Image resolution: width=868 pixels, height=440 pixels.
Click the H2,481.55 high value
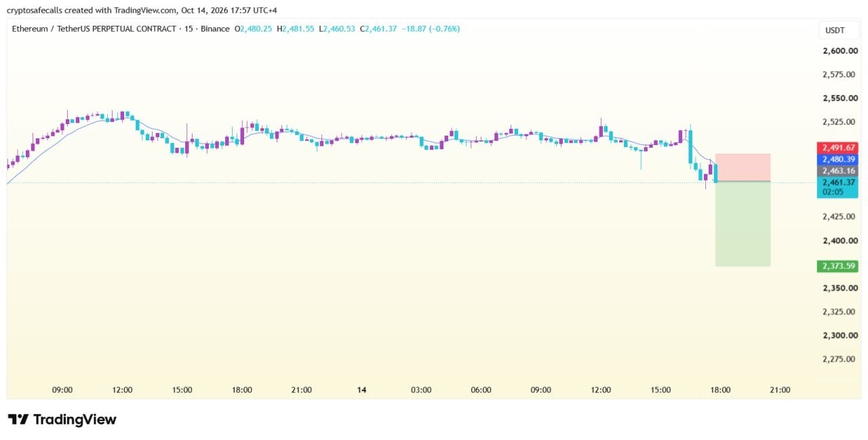(x=295, y=29)
